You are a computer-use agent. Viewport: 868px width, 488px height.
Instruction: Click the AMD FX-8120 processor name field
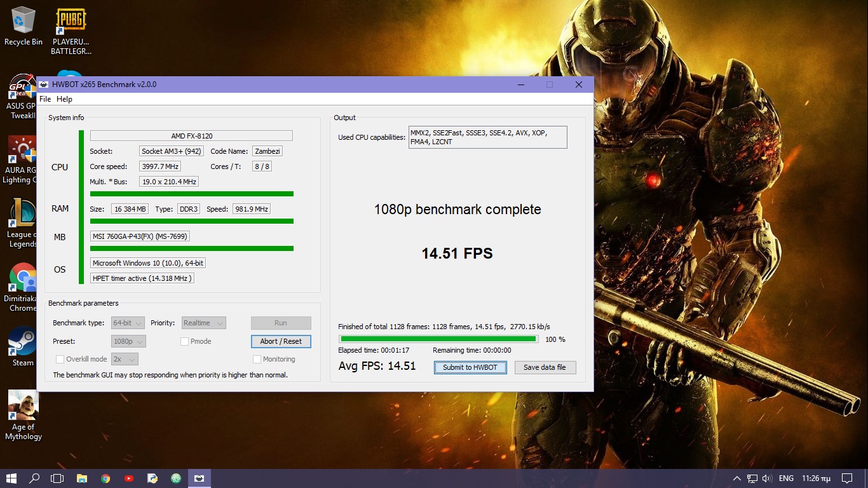coord(191,136)
